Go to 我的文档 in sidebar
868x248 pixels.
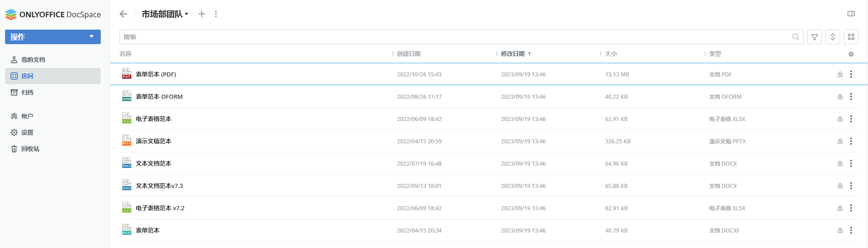pos(53,60)
